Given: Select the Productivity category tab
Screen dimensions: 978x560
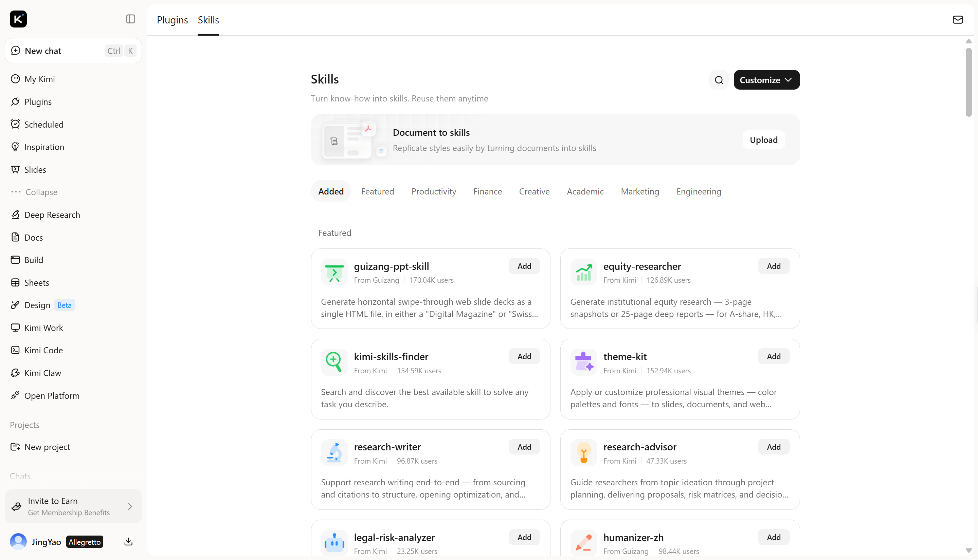Looking at the screenshot, I should (434, 191).
